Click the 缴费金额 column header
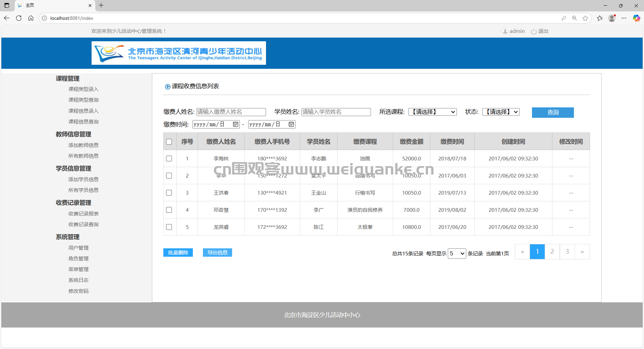This screenshot has height=349, width=644. point(412,142)
